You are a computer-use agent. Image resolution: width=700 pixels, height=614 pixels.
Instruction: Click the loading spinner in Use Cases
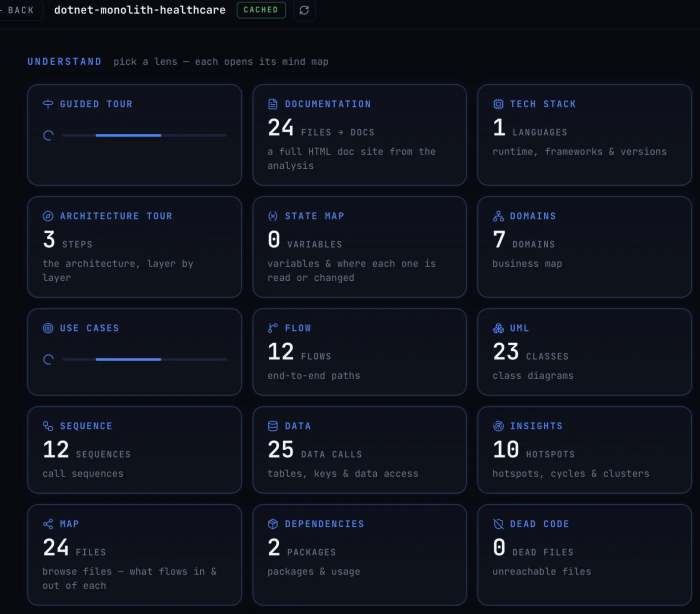(48, 359)
